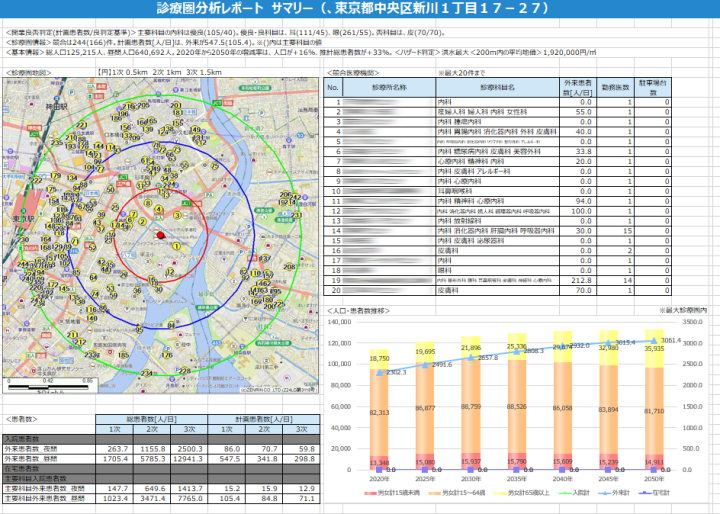Select the 総患者数[人/日] header cell
The width and height of the screenshot is (720, 514).
pos(152,419)
